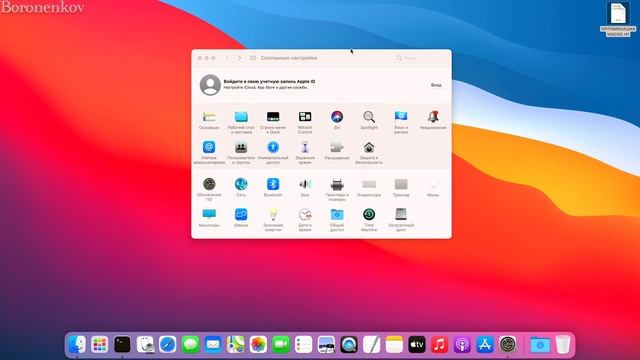Open Строка меню и Dock pane
Viewport: 640px width, 360px height.
[x=273, y=117]
